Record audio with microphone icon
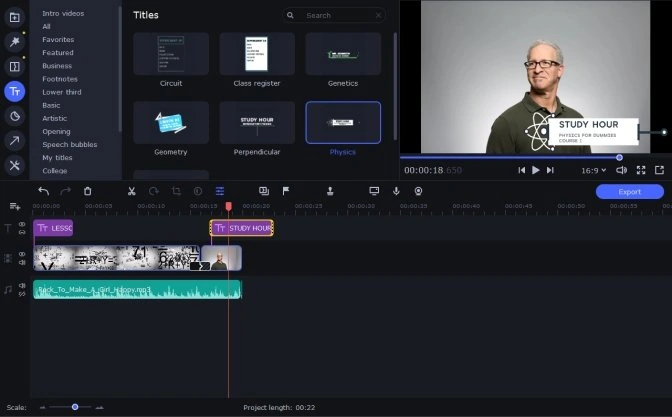 396,191
